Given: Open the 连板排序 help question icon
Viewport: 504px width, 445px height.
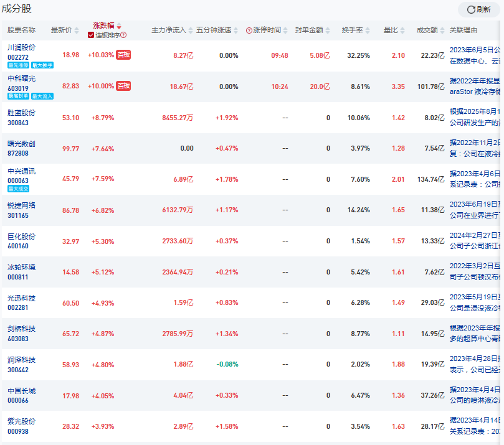Looking at the screenshot, I should click(x=123, y=35).
